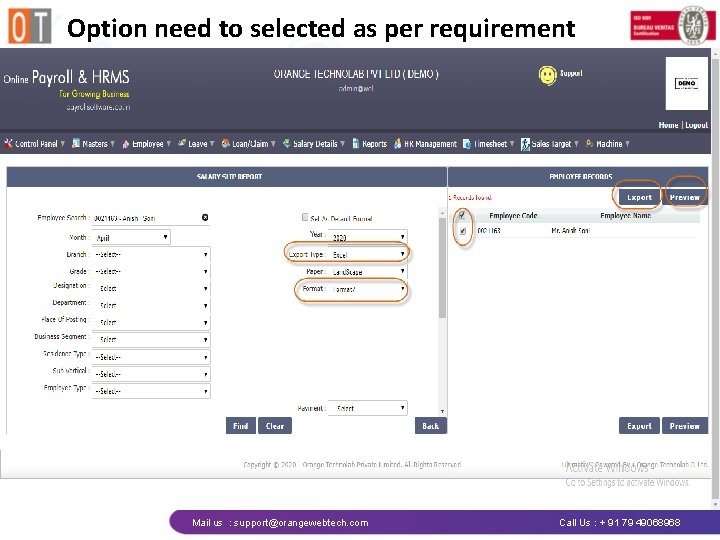Click the OT logo in the slide header
Image resolution: width=720 pixels, height=540 pixels.
point(30,26)
